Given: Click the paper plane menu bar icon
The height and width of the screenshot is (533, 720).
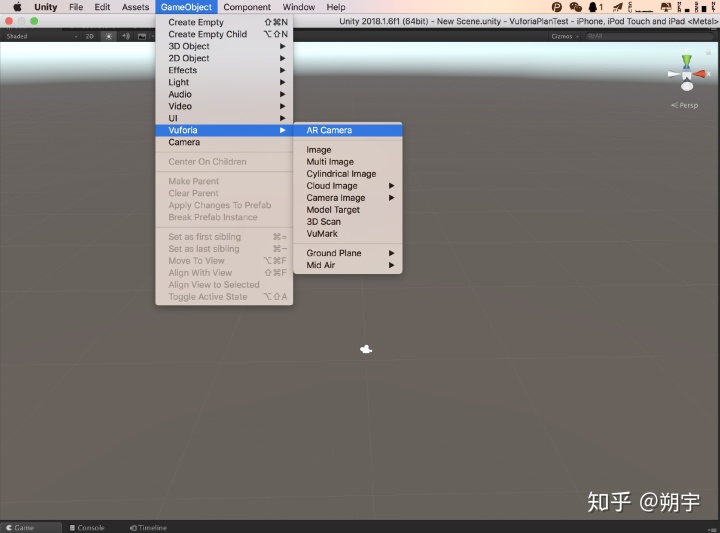Looking at the screenshot, I should tap(618, 7).
